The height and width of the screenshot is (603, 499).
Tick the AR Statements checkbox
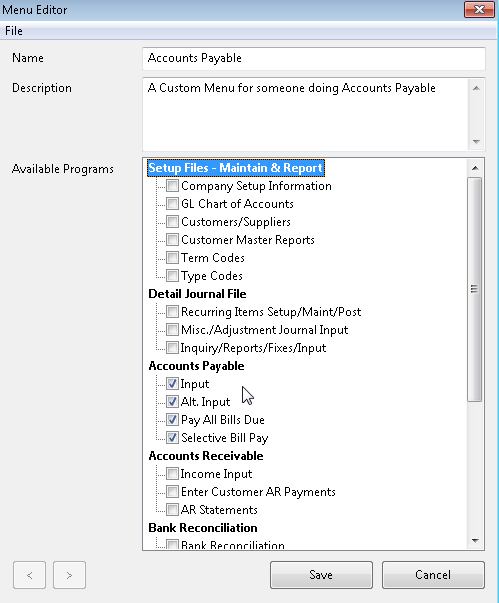coord(172,510)
